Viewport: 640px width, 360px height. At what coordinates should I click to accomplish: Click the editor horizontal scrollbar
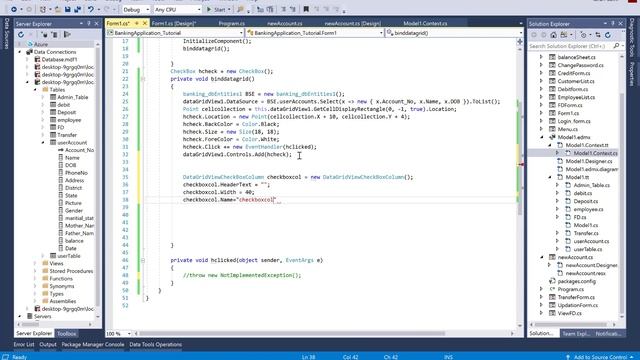[292, 333]
